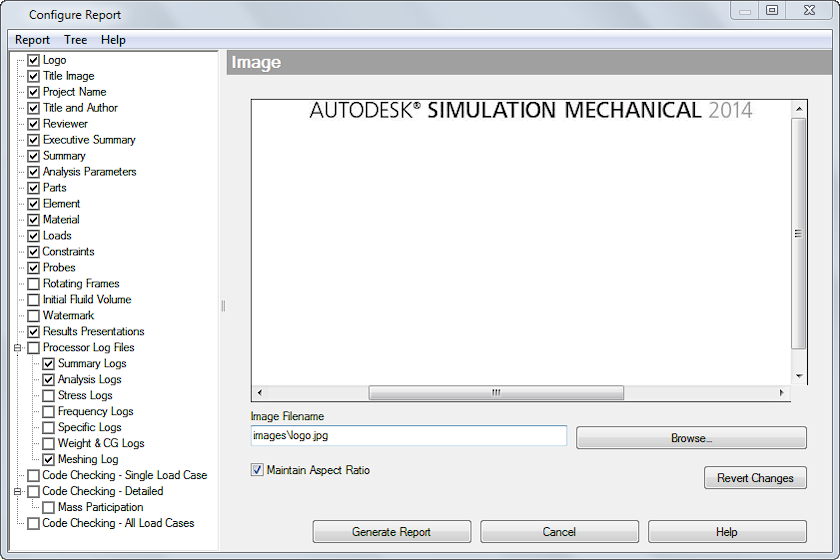Uncheck the Title Image checkbox

click(x=33, y=76)
